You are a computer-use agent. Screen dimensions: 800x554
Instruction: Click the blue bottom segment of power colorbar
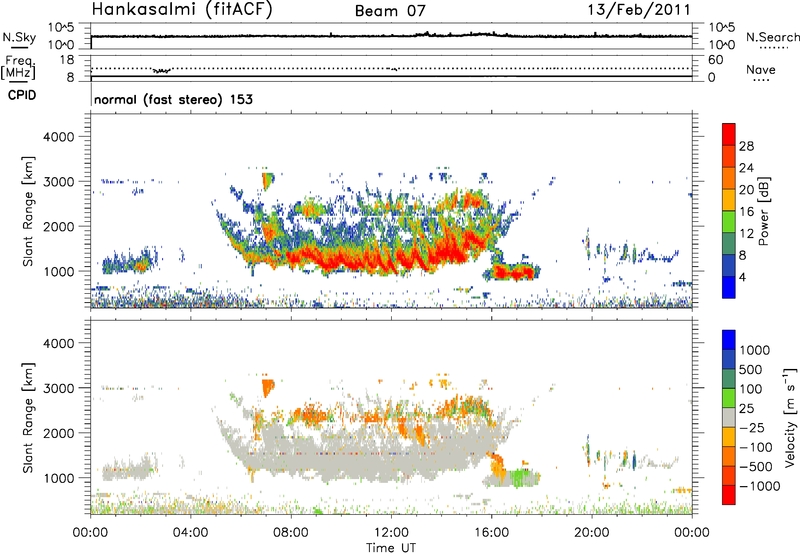click(x=729, y=287)
